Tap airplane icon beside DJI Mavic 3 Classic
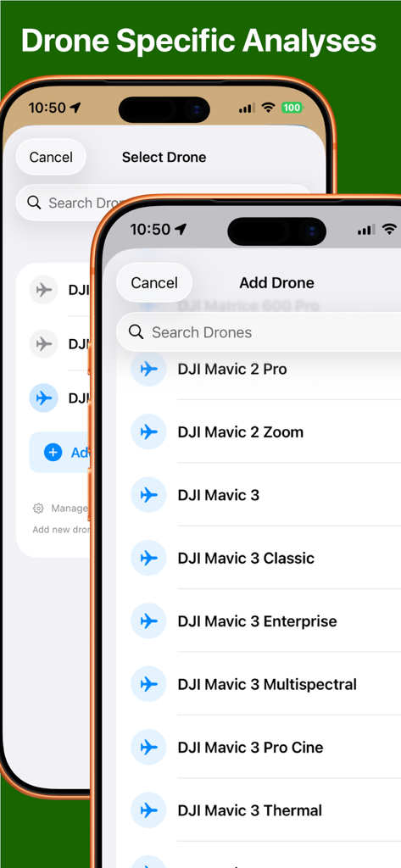 (148, 558)
